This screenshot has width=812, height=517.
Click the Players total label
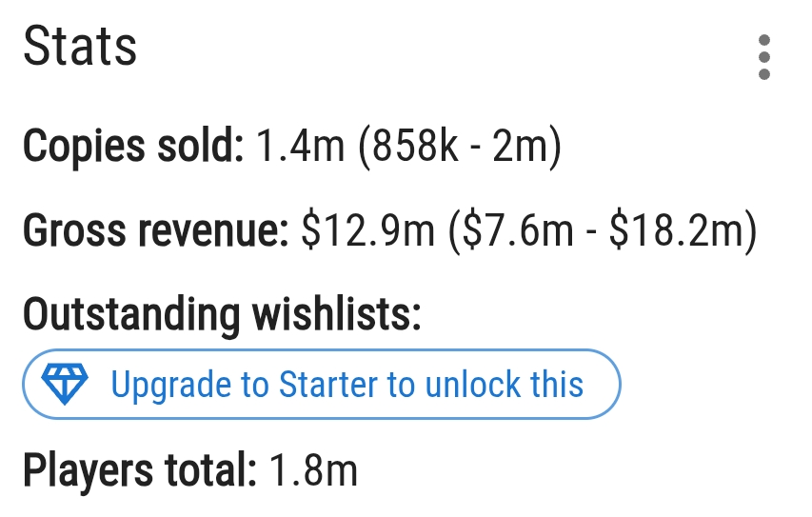140,470
